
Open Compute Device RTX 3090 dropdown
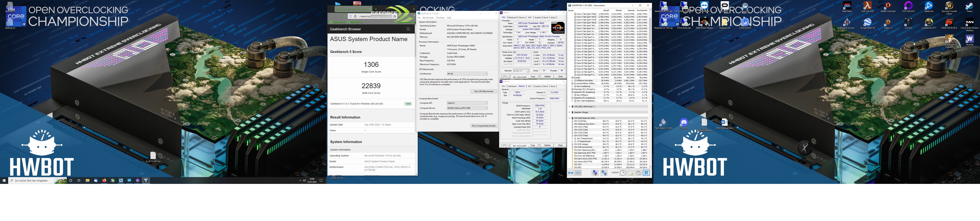pyautogui.click(x=467, y=108)
